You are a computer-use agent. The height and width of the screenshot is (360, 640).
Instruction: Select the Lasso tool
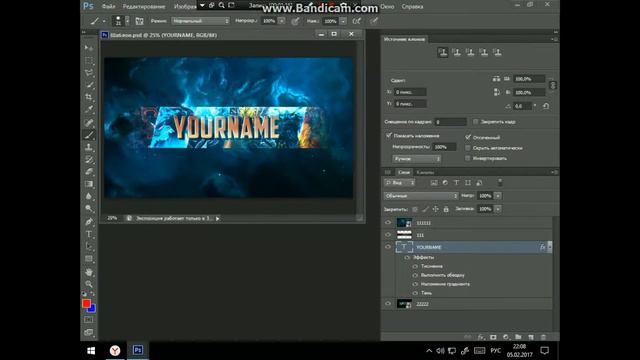pos(89,73)
